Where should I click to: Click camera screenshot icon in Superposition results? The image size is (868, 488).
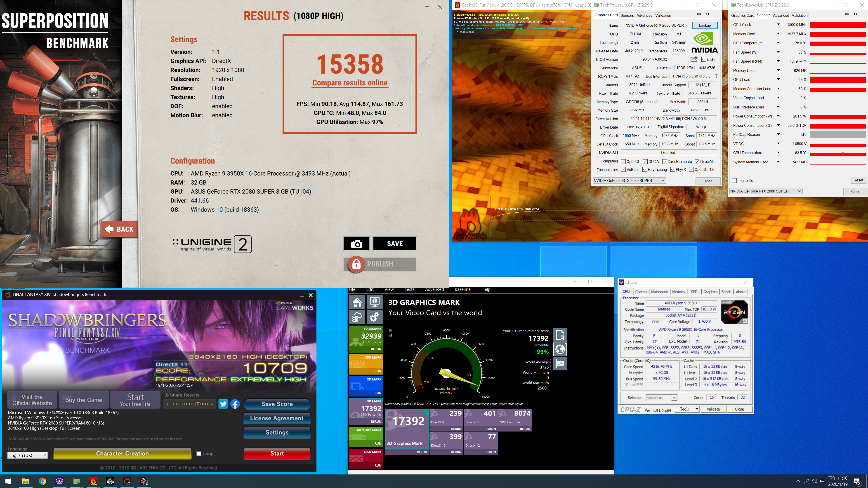[x=356, y=244]
